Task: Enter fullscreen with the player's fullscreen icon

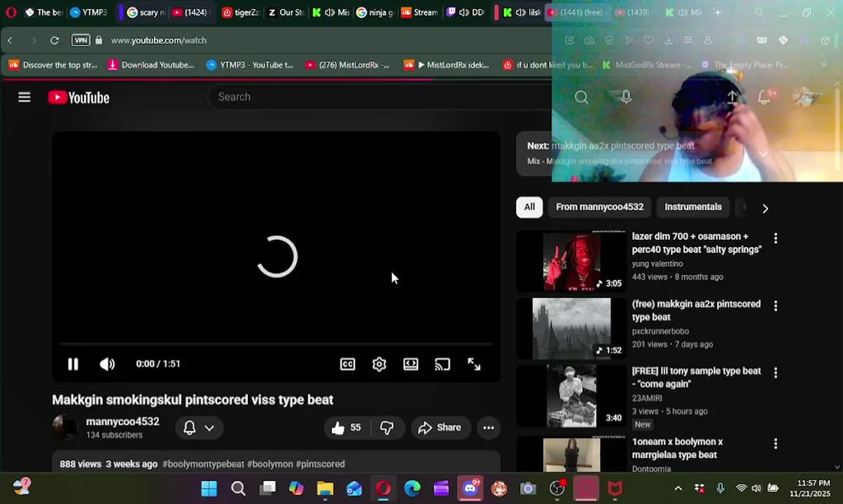Action: click(x=474, y=364)
